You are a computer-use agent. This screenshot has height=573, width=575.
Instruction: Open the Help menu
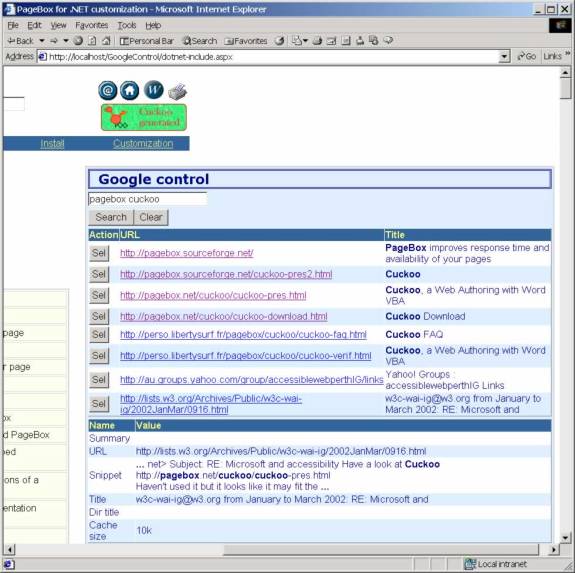[153, 25]
